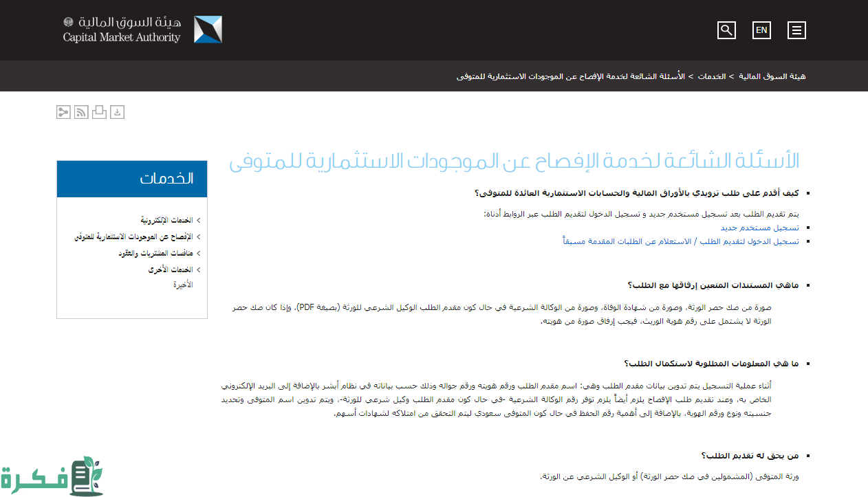
Task: Open the search magnifier icon
Action: (x=726, y=30)
